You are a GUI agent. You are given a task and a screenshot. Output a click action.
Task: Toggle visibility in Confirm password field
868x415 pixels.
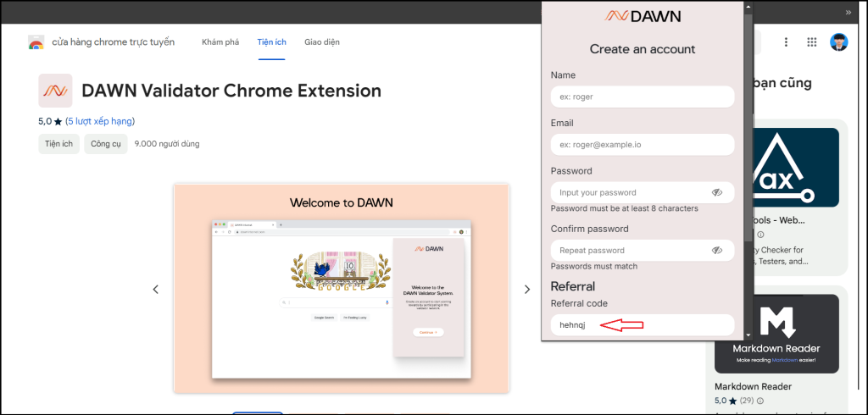[717, 251]
